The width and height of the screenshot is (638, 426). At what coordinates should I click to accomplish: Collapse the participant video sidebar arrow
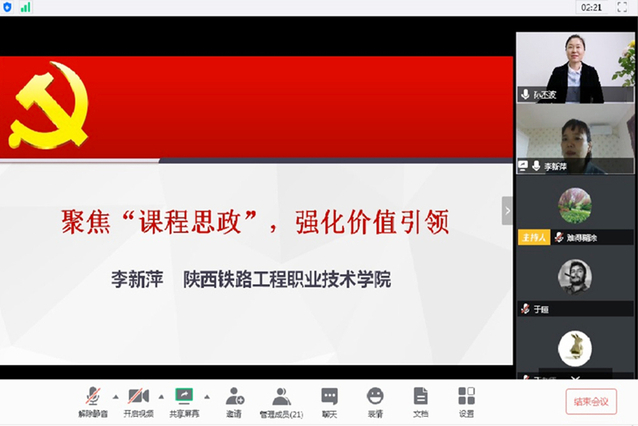[x=507, y=211]
